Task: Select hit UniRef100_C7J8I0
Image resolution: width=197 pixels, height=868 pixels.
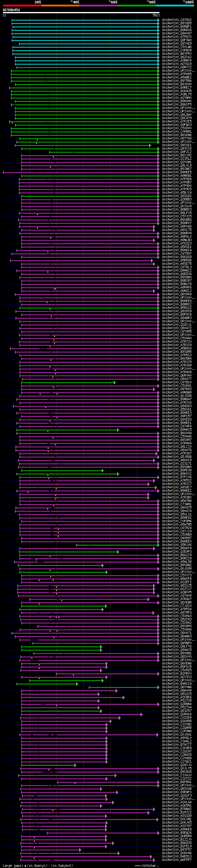Action: click(x=177, y=606)
